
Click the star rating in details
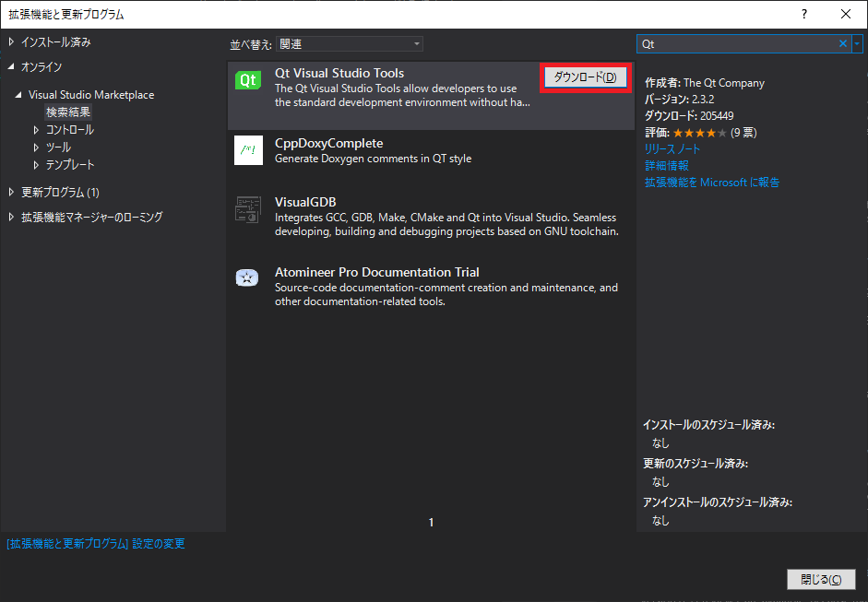tap(700, 133)
